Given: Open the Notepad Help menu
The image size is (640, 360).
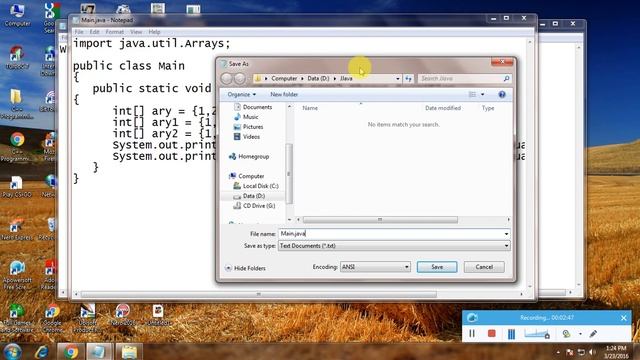Looking at the screenshot, I should point(154,32).
